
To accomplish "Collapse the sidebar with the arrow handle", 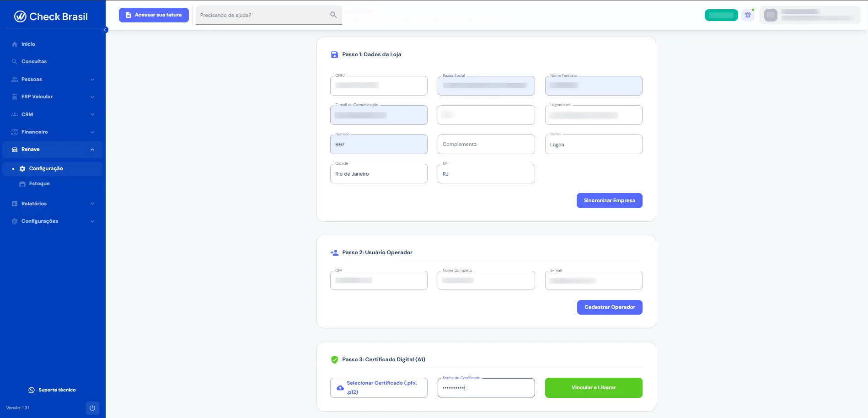I will (x=105, y=30).
